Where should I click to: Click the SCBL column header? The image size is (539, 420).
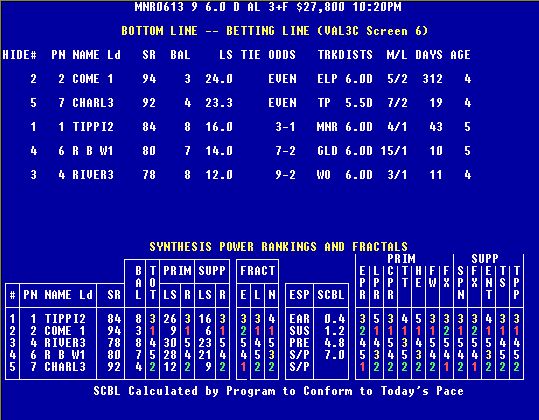[x=331, y=295]
